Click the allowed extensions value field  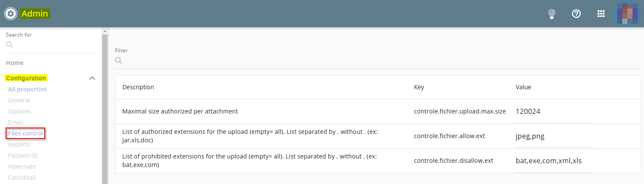pyautogui.click(x=554, y=136)
